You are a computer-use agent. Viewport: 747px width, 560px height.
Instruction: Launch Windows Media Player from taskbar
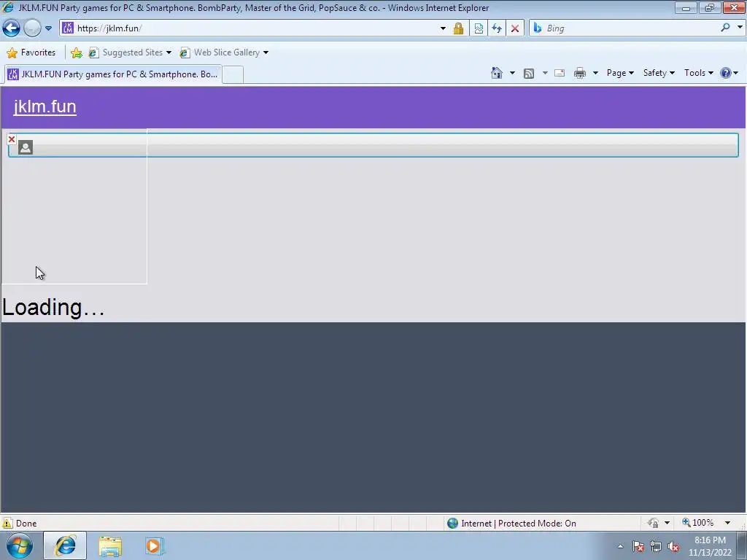tap(155, 546)
